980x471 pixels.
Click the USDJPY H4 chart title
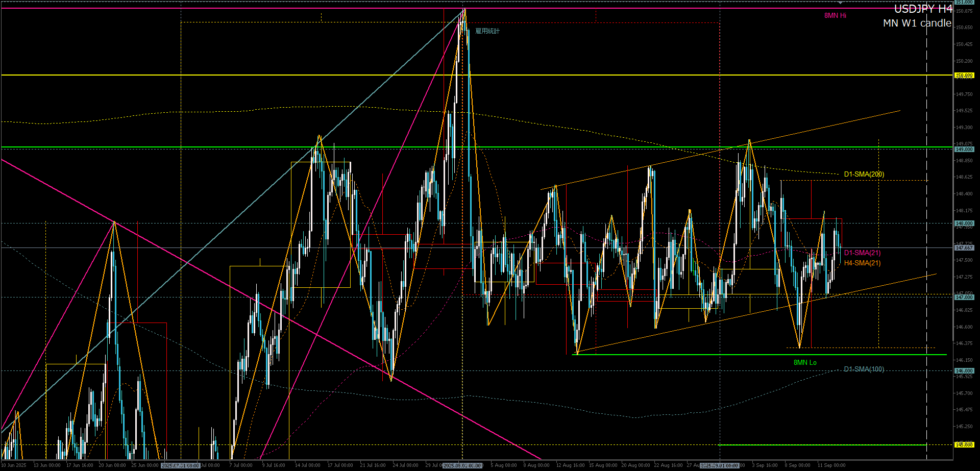click(923, 9)
